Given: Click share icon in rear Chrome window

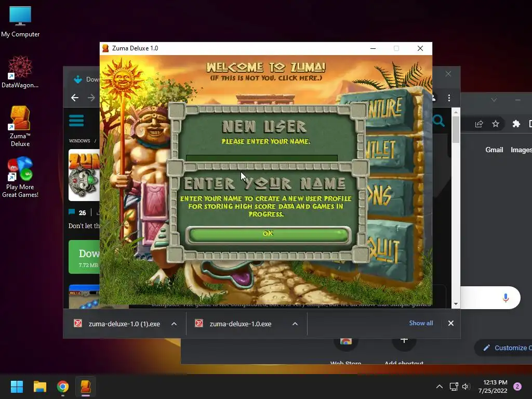Looking at the screenshot, I should click(478, 124).
